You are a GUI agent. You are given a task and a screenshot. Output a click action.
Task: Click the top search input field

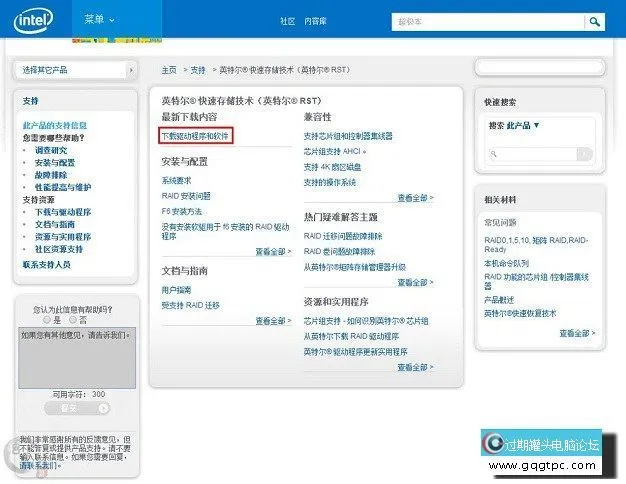(488, 20)
